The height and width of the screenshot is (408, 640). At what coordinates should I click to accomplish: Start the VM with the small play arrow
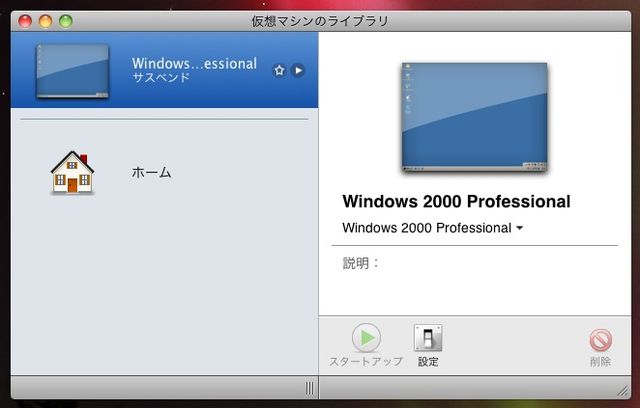click(x=298, y=71)
